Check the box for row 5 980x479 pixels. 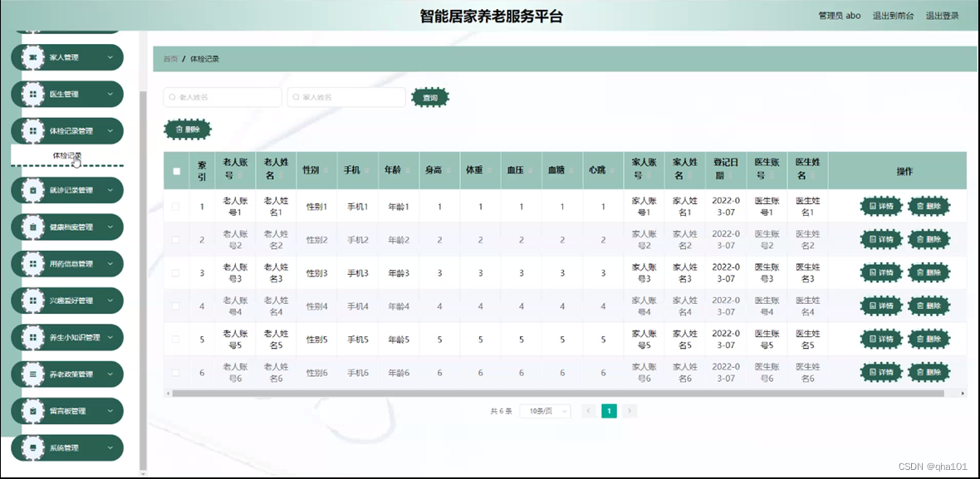click(x=175, y=339)
